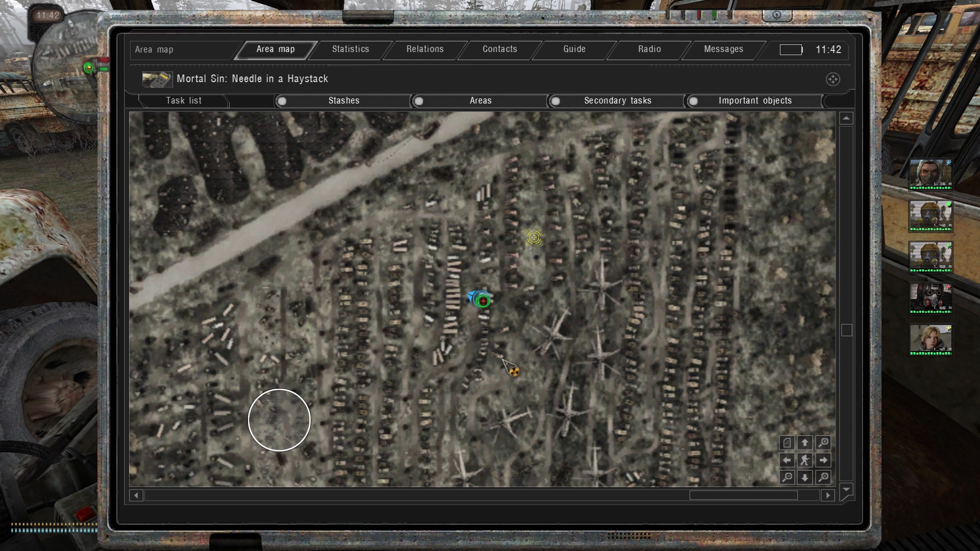This screenshot has width=980, height=551.
Task: Switch to the Contacts tab
Action: [500, 49]
